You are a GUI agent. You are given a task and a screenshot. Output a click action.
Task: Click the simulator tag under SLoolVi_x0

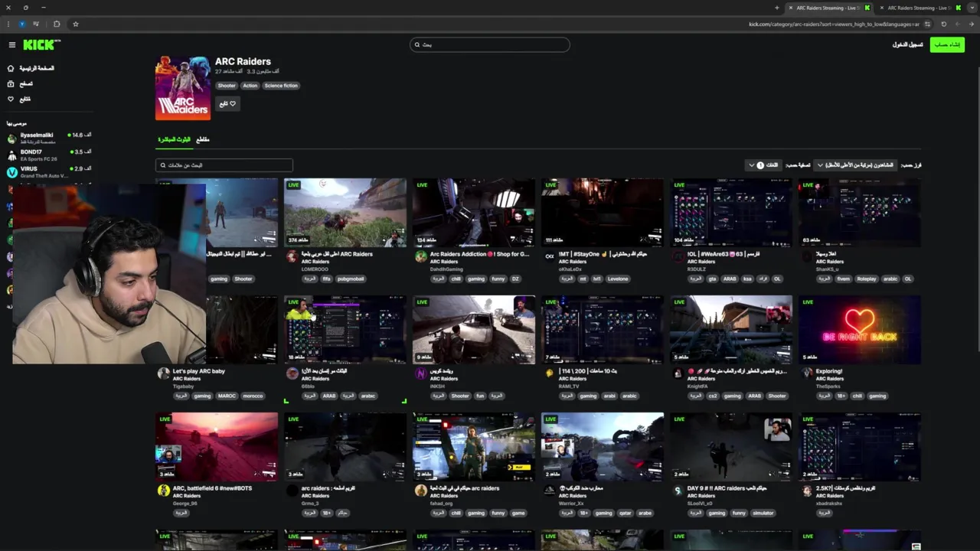click(763, 514)
